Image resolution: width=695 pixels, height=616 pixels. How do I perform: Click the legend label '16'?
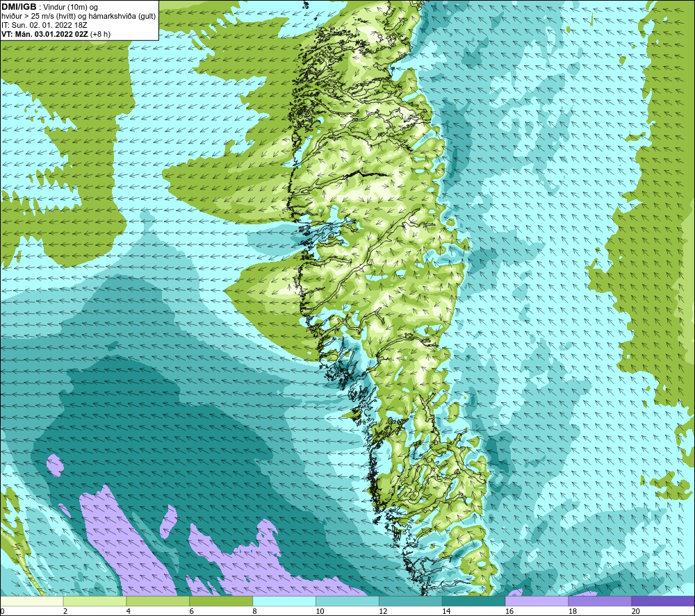tap(509, 611)
